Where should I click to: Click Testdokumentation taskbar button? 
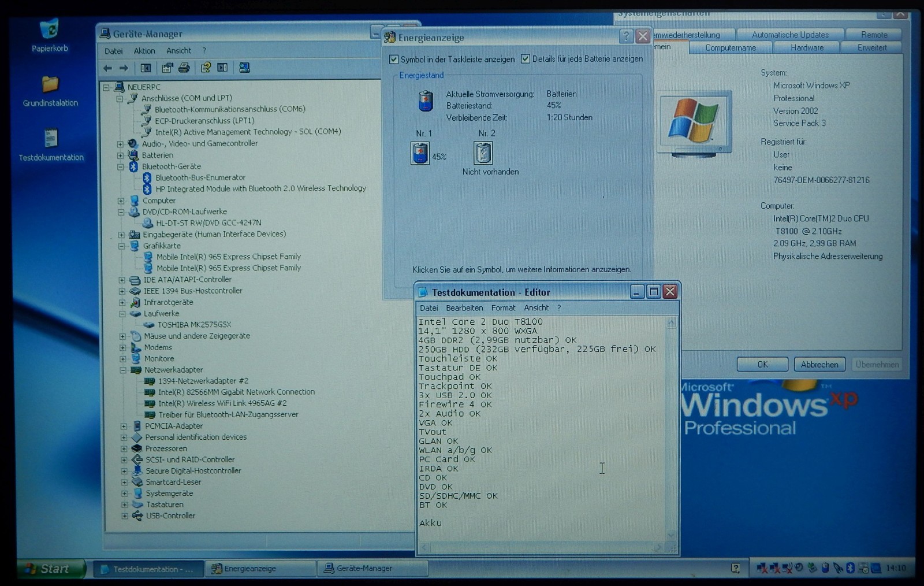[149, 569]
